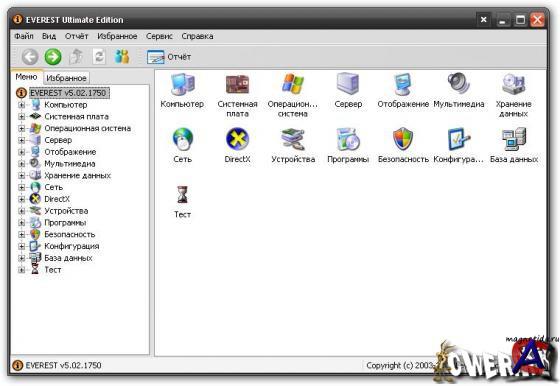
Task: Open the База данных icon in right pane
Action: (x=514, y=139)
